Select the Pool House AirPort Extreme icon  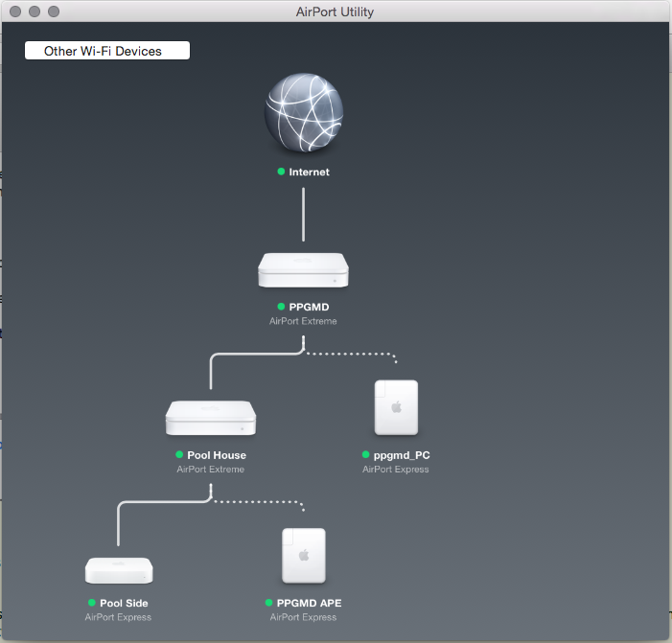211,418
